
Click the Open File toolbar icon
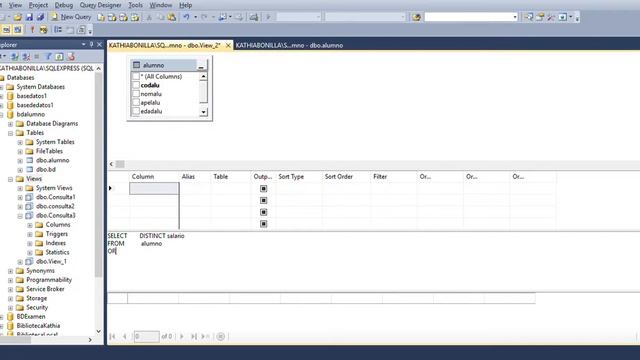coord(18,17)
